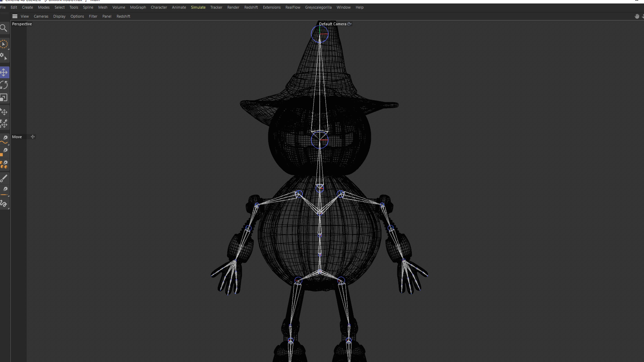Screen dimensions: 644x362
Task: Select the arrow-with-move-cross tool
Action: [x=4, y=112]
